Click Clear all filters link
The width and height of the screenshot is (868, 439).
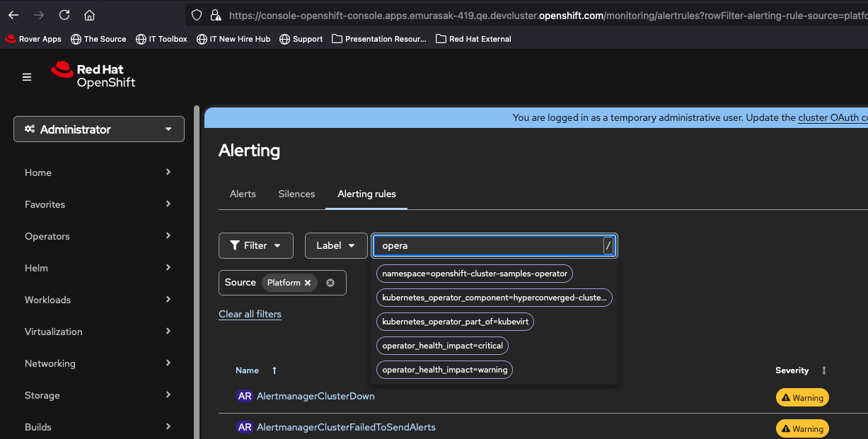(250, 314)
